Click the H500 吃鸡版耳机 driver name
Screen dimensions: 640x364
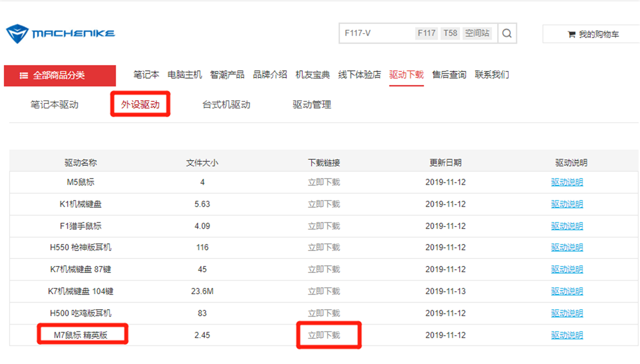(81, 313)
